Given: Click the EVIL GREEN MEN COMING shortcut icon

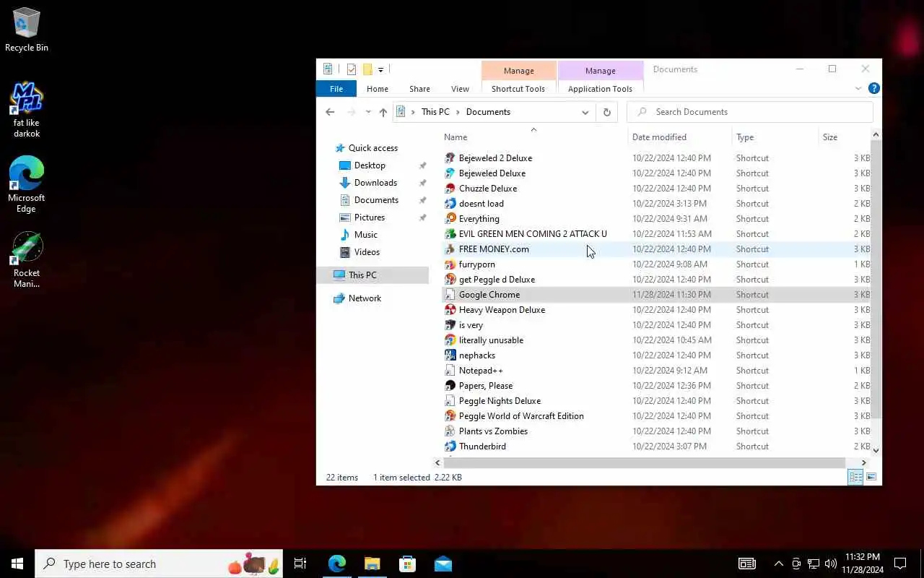Looking at the screenshot, I should (450, 234).
